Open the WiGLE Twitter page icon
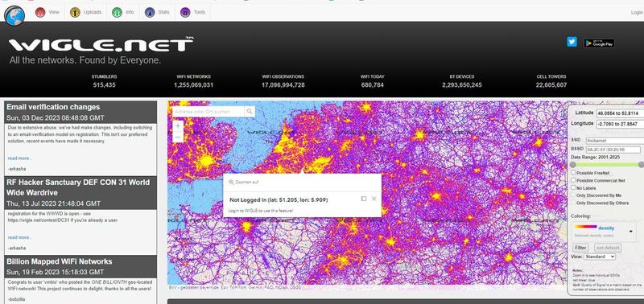644x304 pixels. click(572, 42)
